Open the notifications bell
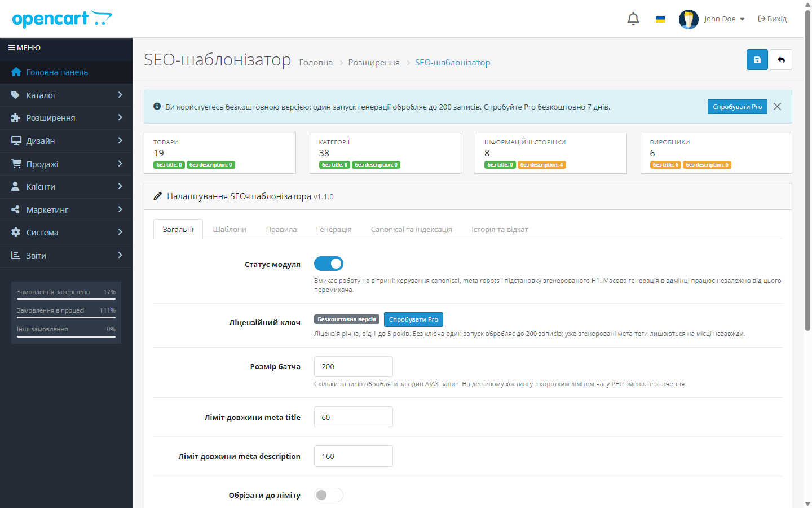This screenshot has height=508, width=812. pos(633,19)
